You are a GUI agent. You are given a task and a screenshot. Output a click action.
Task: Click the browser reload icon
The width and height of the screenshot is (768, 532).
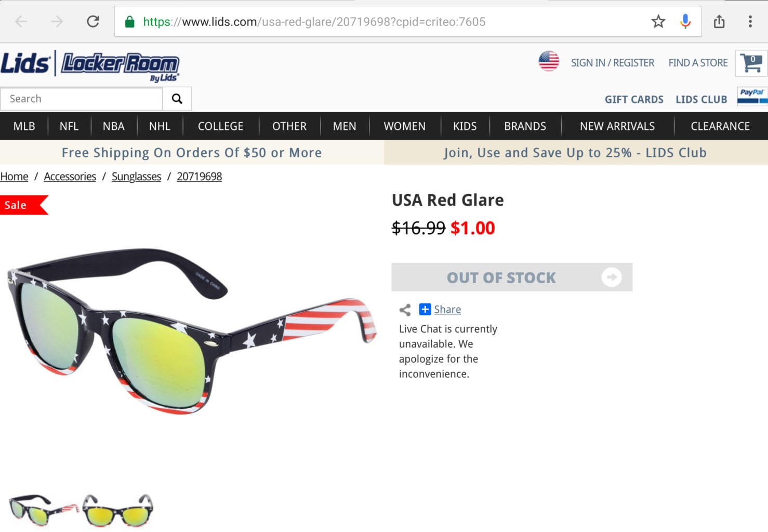[93, 21]
